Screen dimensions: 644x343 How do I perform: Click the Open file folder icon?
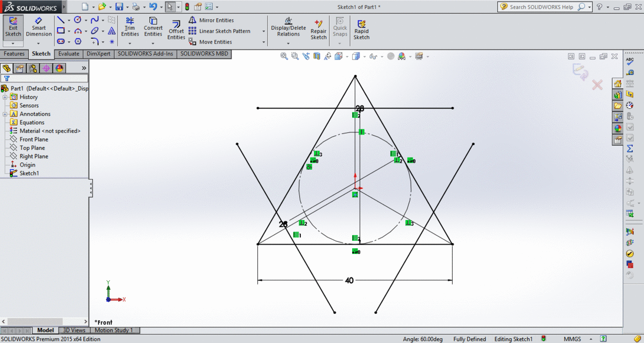[102, 7]
